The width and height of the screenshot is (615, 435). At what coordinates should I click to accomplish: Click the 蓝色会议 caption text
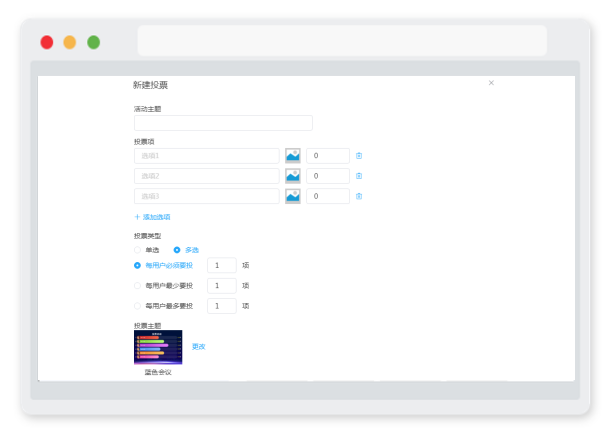(158, 372)
